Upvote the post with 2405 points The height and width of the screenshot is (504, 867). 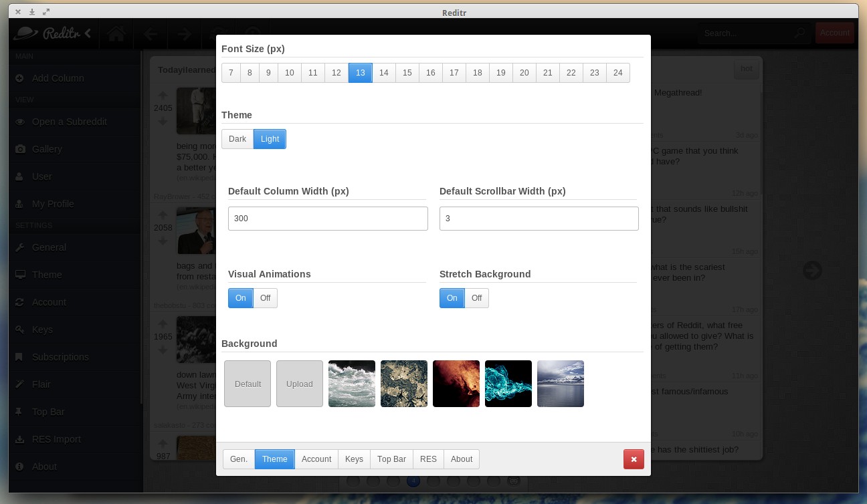point(163,95)
